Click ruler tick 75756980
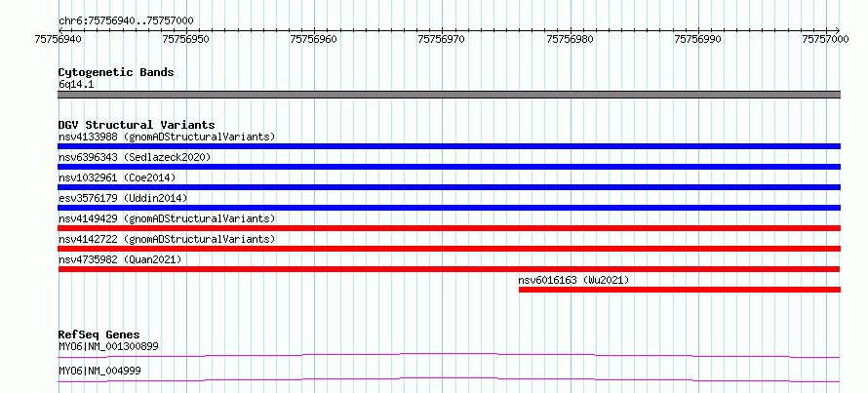Screen dimensions: 868x393 point(570,39)
